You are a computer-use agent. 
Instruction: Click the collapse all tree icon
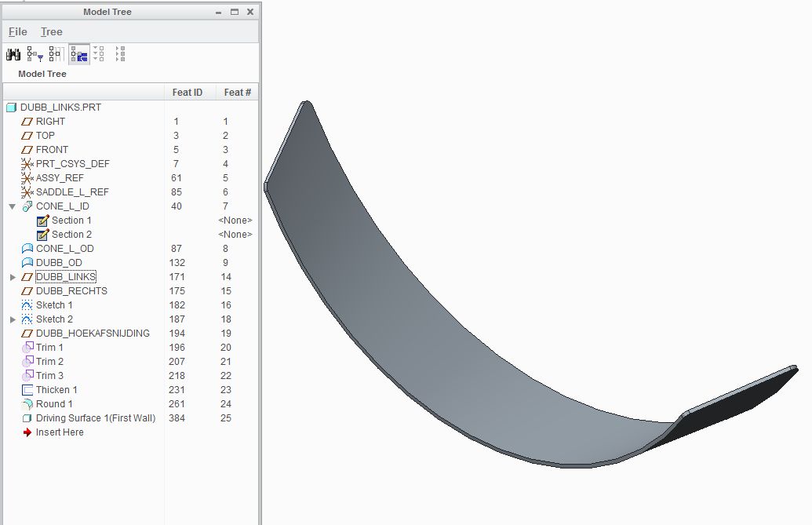point(120,54)
